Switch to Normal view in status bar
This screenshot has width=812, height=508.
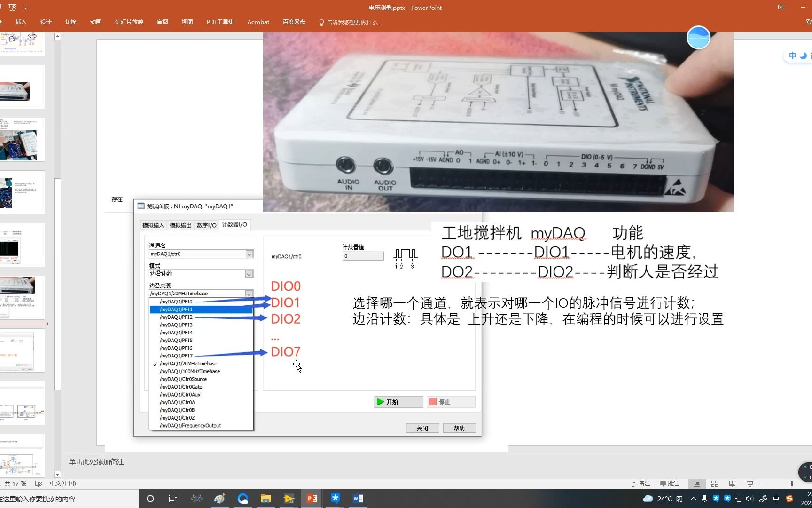pyautogui.click(x=697, y=484)
